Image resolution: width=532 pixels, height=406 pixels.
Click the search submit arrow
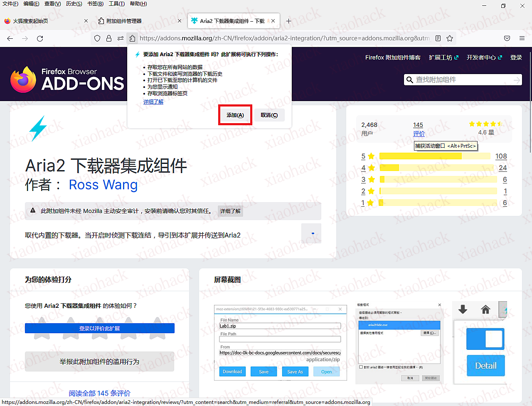tap(517, 80)
